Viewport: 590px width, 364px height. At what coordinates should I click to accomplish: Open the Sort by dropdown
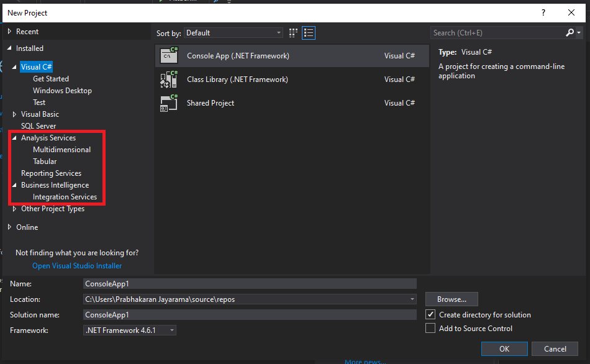234,33
